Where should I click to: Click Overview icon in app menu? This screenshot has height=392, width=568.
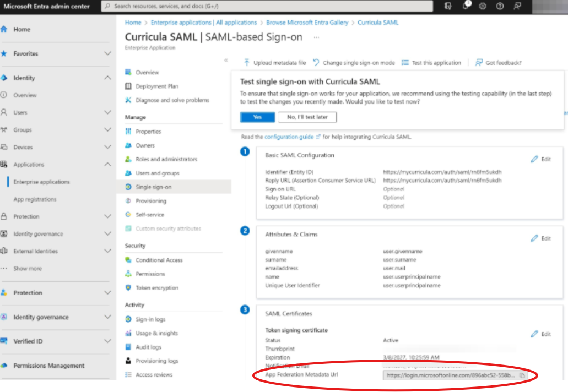128,72
